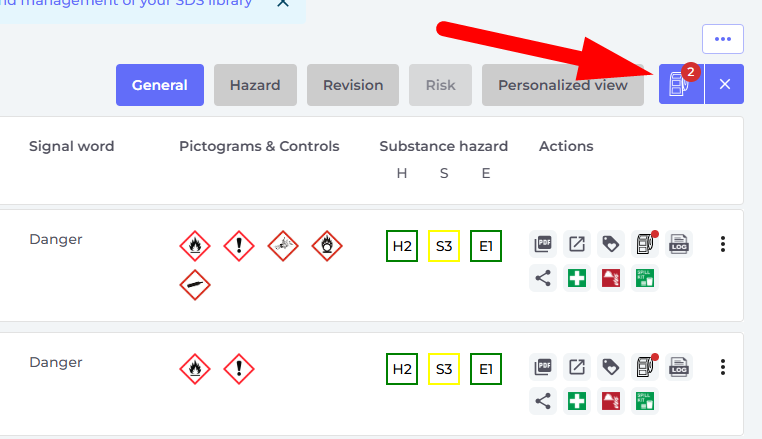
Task: Switch to the Revision tab
Action: pyautogui.click(x=353, y=85)
